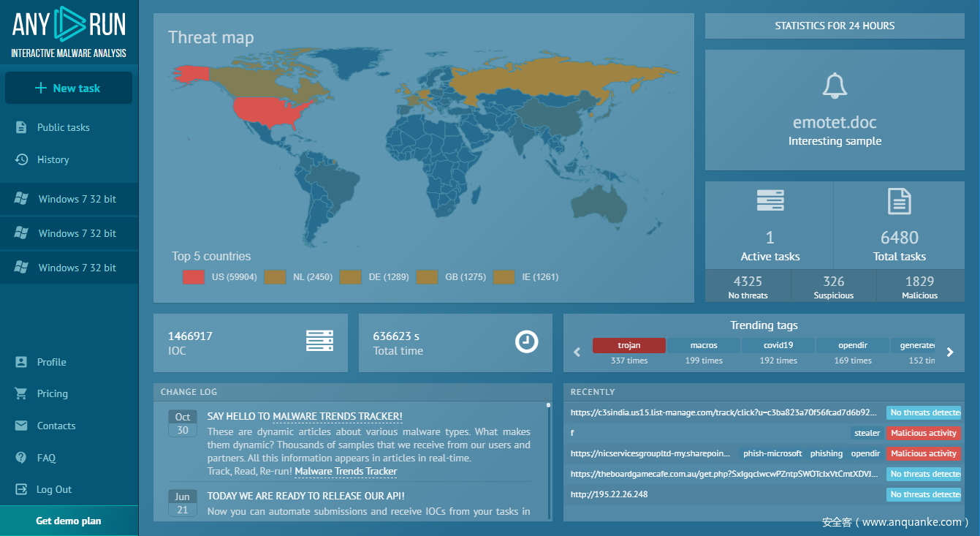Screen dimensions: 980x536
Task: Click the Active tasks server icon
Action: 770,201
